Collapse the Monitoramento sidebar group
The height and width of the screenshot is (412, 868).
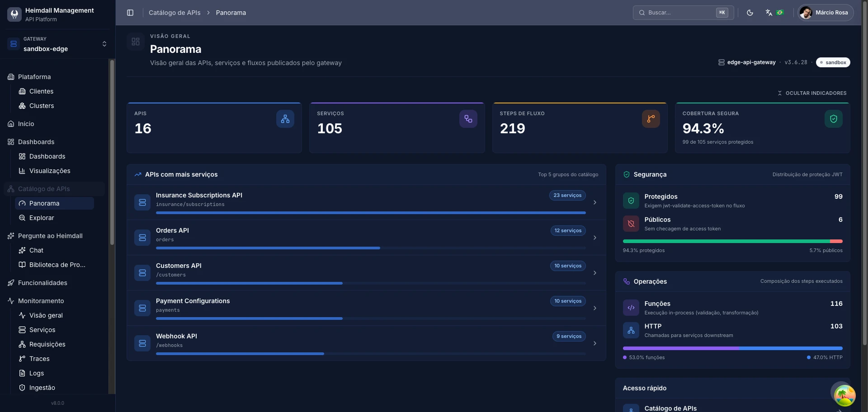[54, 301]
